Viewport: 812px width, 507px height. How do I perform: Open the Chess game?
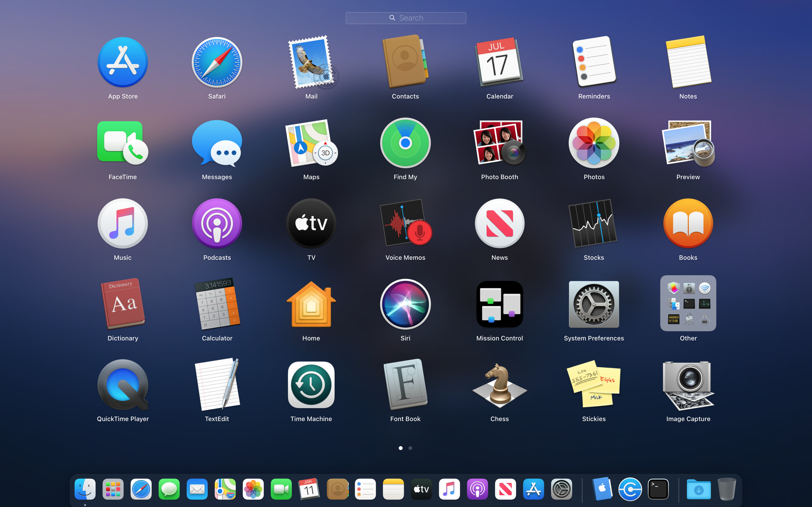click(x=499, y=386)
